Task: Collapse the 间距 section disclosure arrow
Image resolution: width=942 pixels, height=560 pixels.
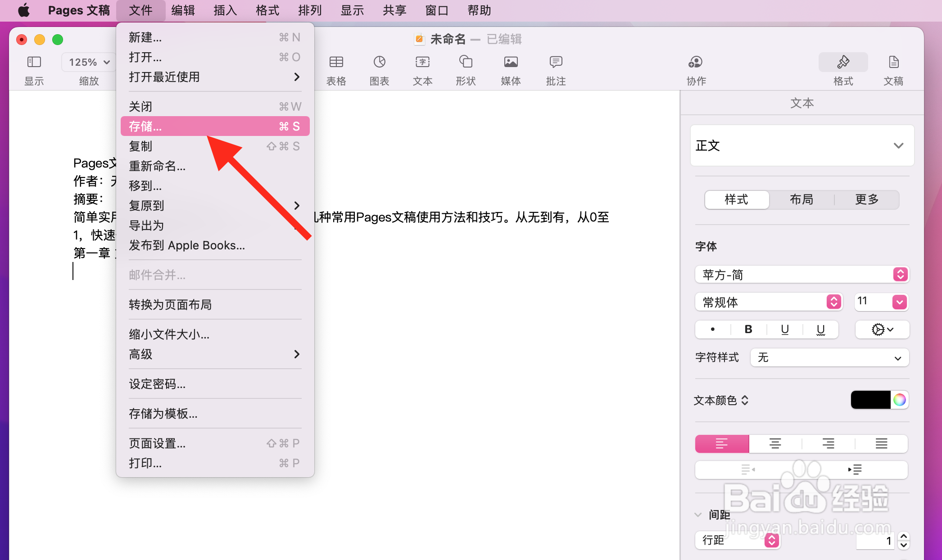Action: (698, 515)
